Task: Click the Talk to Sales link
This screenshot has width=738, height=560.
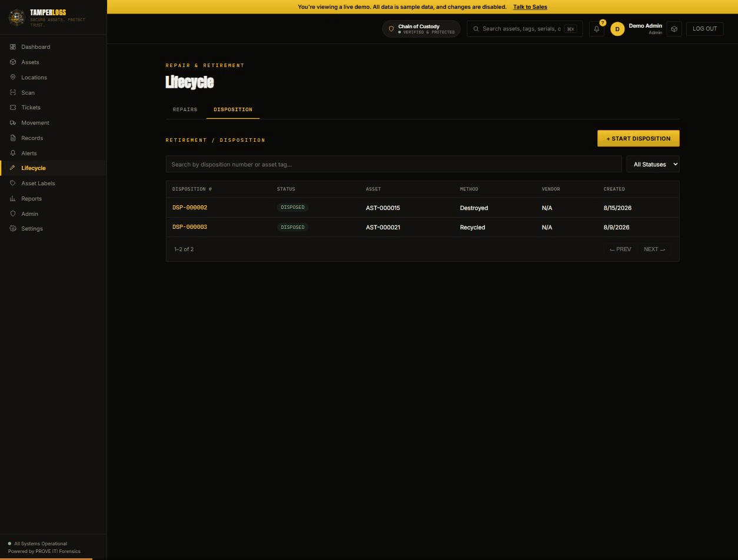Action: 530,7
